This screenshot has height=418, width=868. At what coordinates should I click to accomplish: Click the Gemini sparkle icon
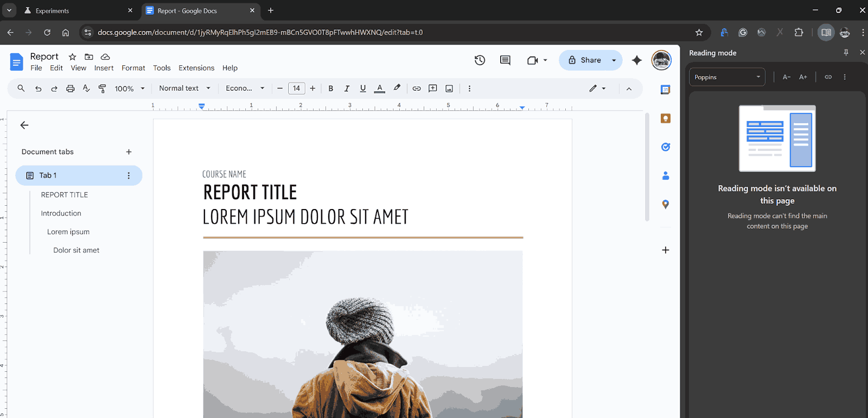(637, 60)
